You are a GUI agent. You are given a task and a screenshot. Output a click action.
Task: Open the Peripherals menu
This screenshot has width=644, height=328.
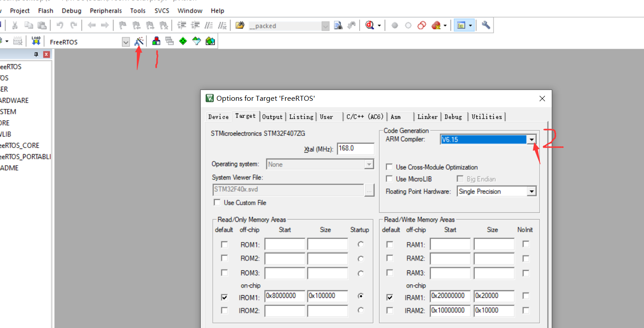(105, 10)
